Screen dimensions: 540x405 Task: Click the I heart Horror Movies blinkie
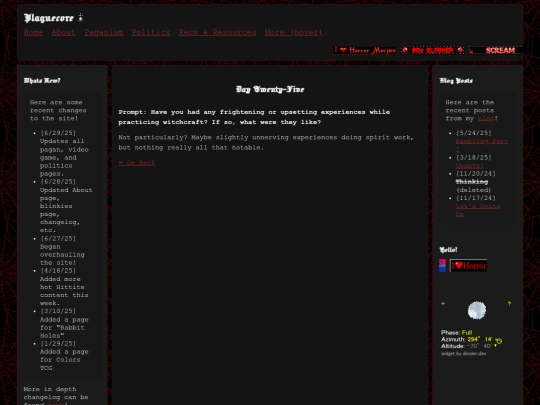pos(364,50)
